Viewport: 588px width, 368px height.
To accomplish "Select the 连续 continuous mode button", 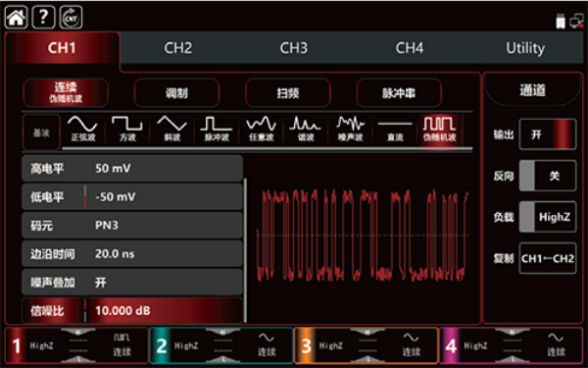I will [66, 93].
